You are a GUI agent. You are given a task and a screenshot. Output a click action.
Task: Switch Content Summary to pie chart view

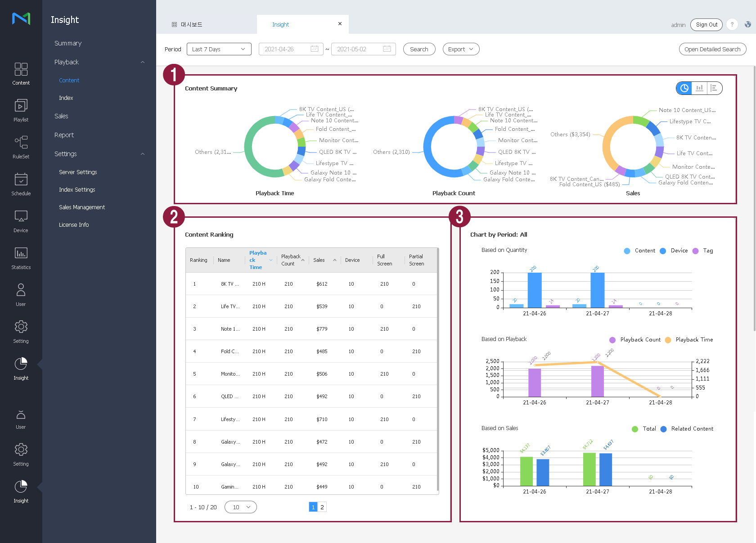684,88
